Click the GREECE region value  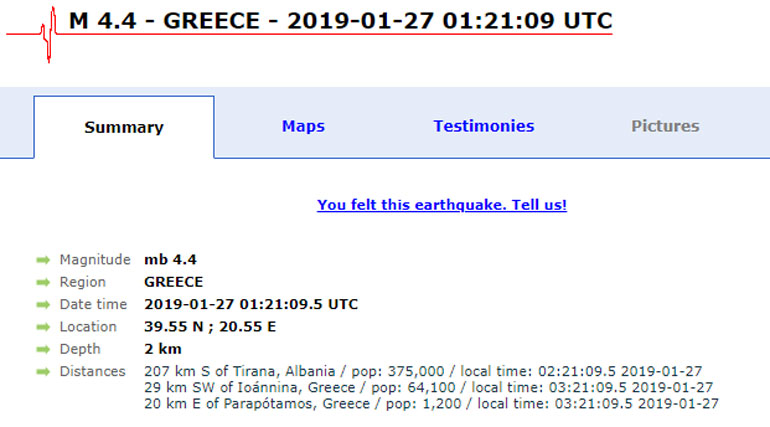point(173,282)
